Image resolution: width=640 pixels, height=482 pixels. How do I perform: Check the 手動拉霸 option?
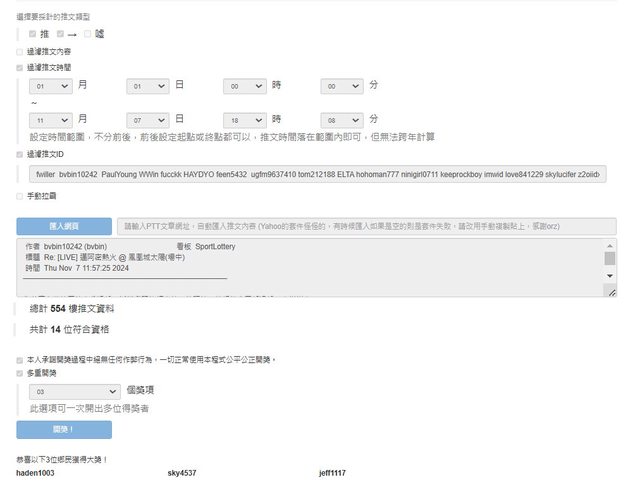pos(20,196)
